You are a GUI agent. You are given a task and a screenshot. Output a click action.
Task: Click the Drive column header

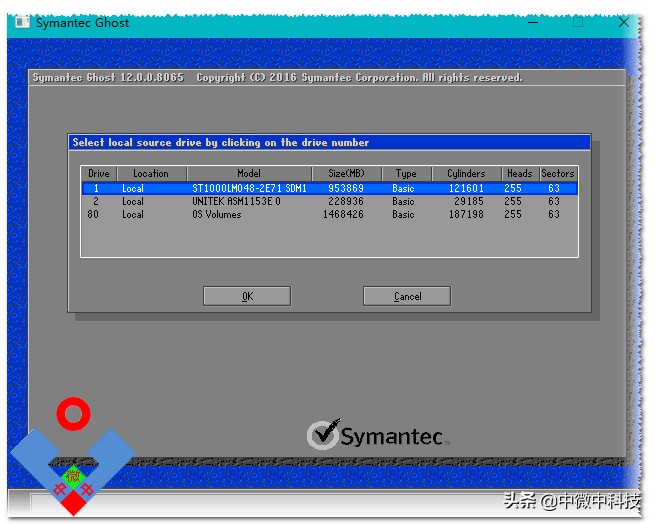pos(99,173)
